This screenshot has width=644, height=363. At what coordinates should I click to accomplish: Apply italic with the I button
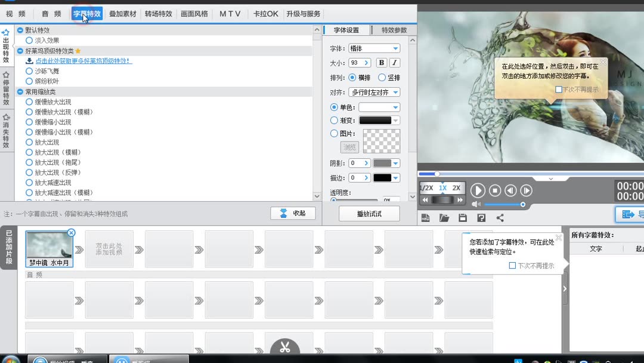(x=395, y=62)
